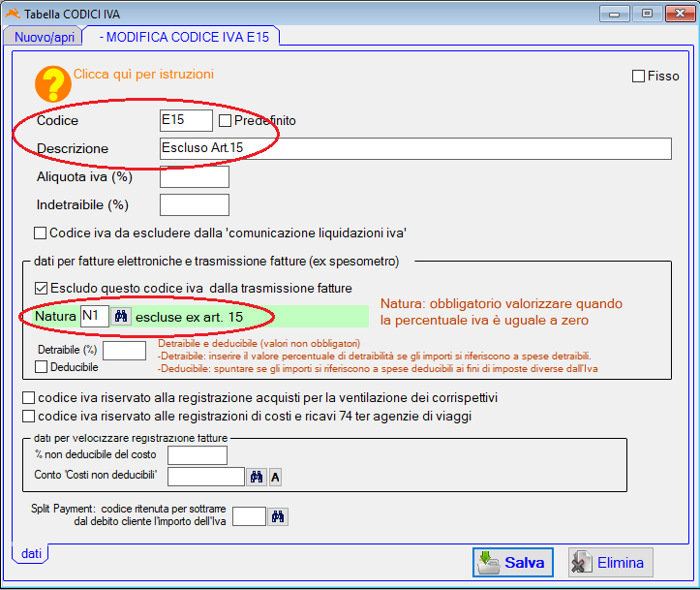
Task: Click the 'A' button beside Conto field
Action: pyautogui.click(x=275, y=476)
